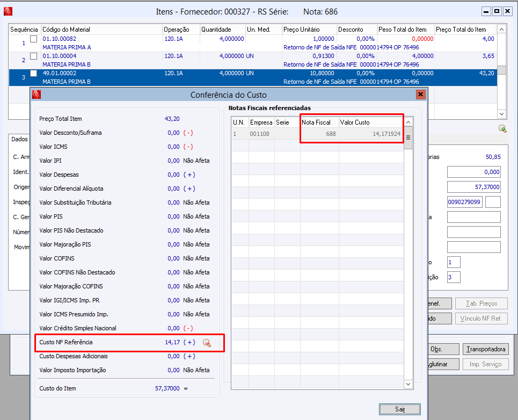518x420 pixels.
Task: Click the field containing 0090279099
Action: point(464,202)
